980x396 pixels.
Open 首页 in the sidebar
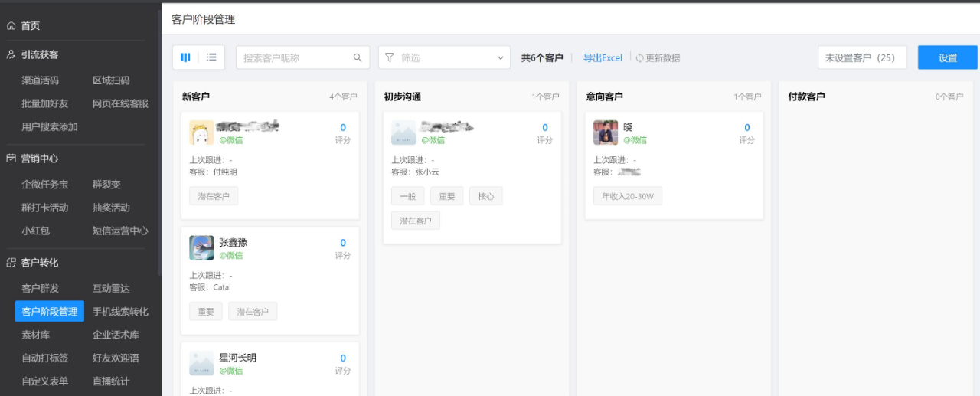[x=31, y=26]
